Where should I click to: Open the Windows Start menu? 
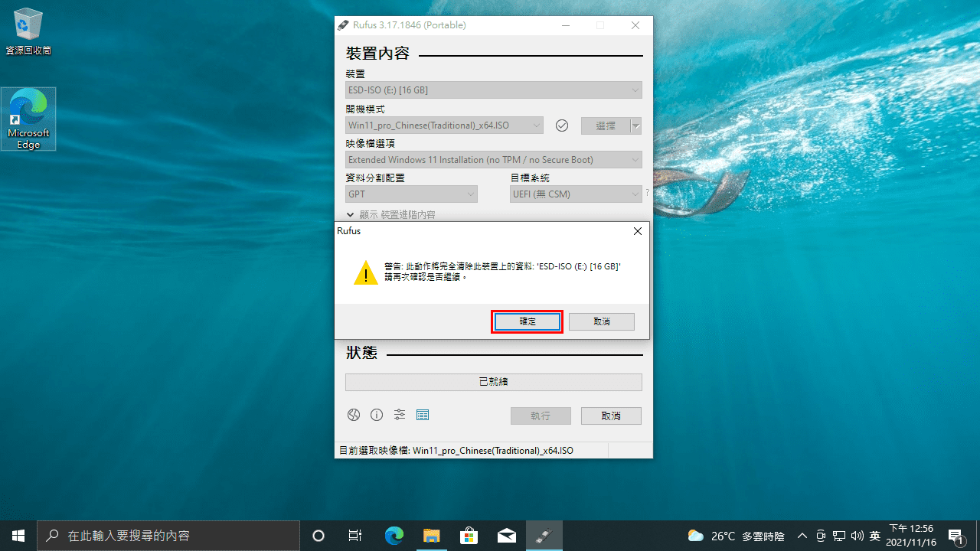coord(18,536)
